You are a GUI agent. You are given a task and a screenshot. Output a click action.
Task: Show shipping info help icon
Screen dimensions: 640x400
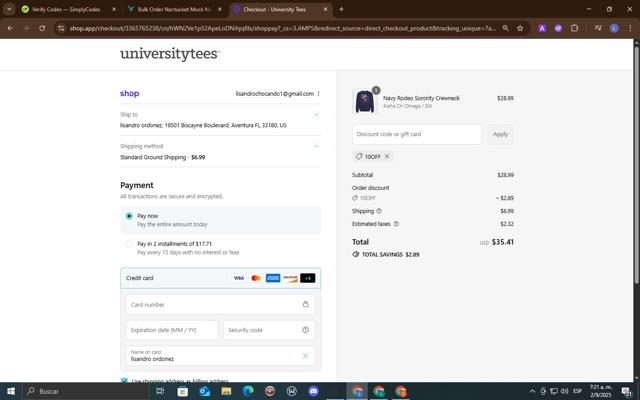click(x=379, y=211)
